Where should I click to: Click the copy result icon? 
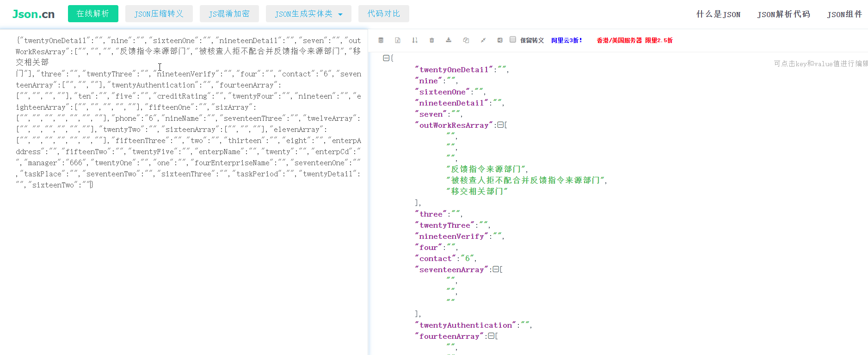click(x=466, y=40)
